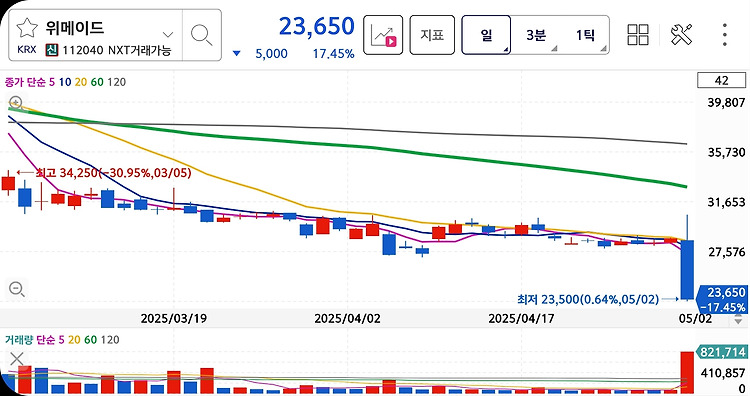Screen dimensions: 750x396
Task: Click the 112040 NXT거래가능 stock code text
Action: [117, 50]
